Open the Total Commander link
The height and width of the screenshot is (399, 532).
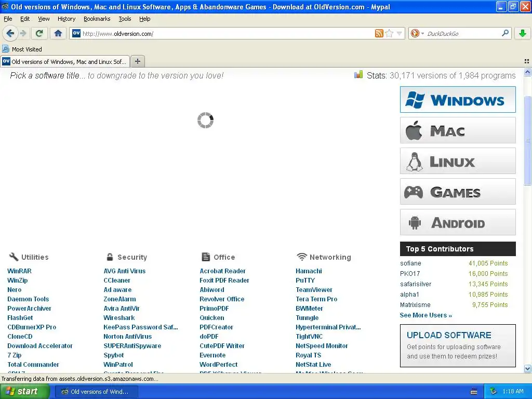33,365
